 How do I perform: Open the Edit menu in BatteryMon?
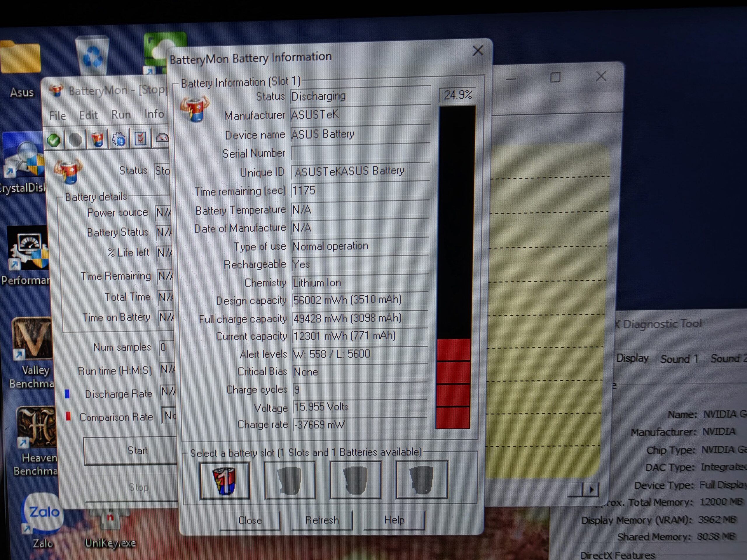pos(88,115)
